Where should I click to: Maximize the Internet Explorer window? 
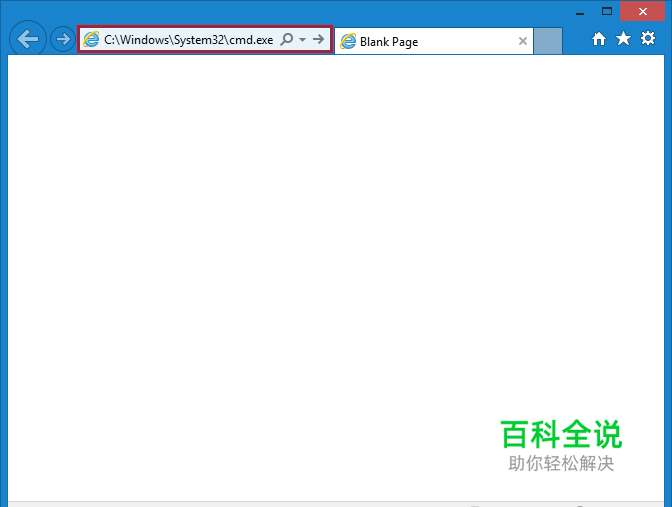(x=607, y=12)
